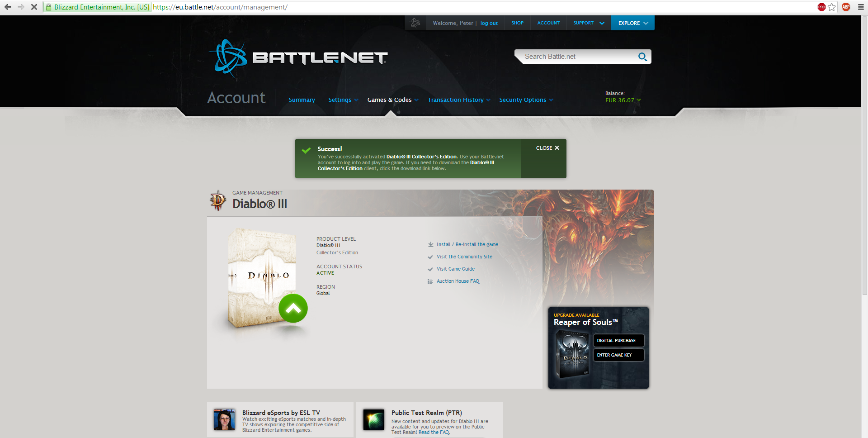Click the browser forward arrow
The width and height of the screenshot is (868, 438).
[x=21, y=7]
